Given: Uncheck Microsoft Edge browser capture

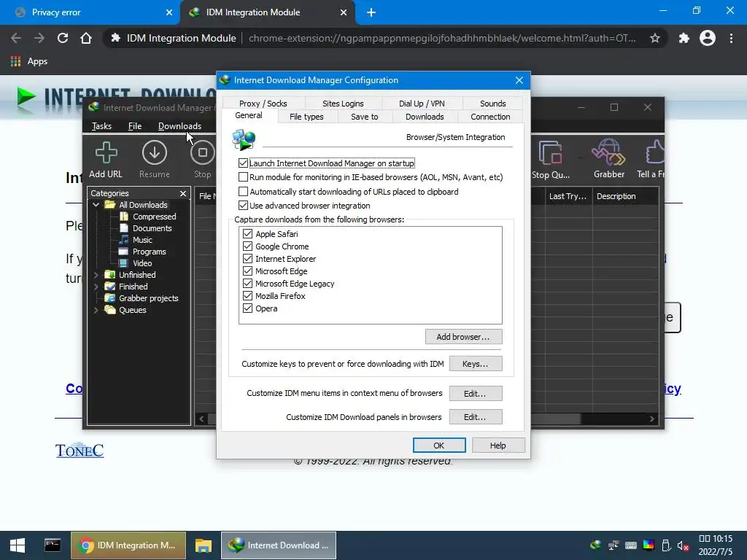Looking at the screenshot, I should pos(247,271).
